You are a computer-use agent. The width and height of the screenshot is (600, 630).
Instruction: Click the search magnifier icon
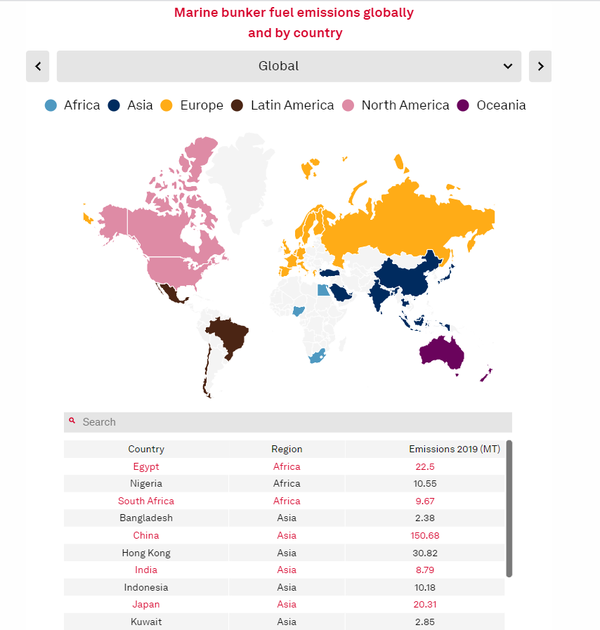click(73, 421)
